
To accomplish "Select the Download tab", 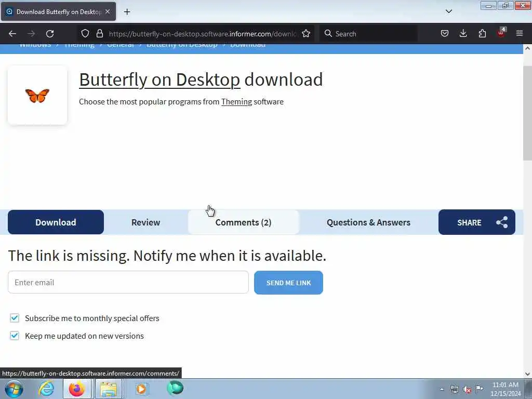I will coord(56,222).
